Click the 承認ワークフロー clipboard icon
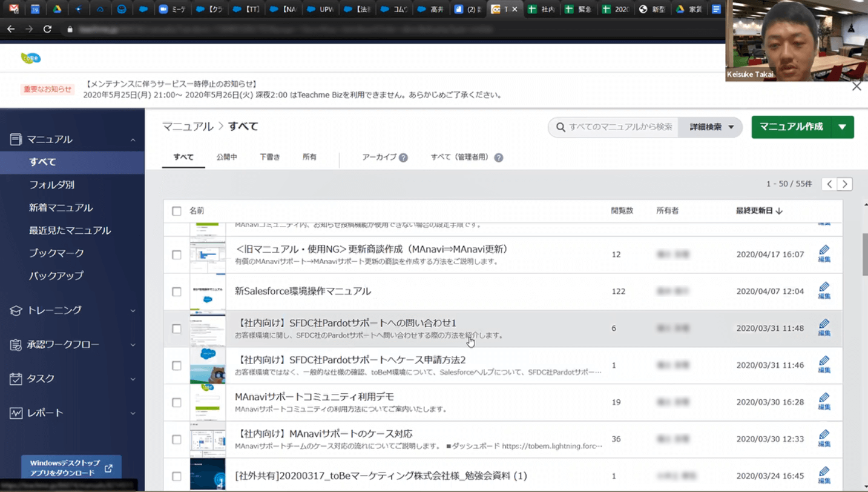The height and width of the screenshot is (492, 868). click(x=16, y=345)
